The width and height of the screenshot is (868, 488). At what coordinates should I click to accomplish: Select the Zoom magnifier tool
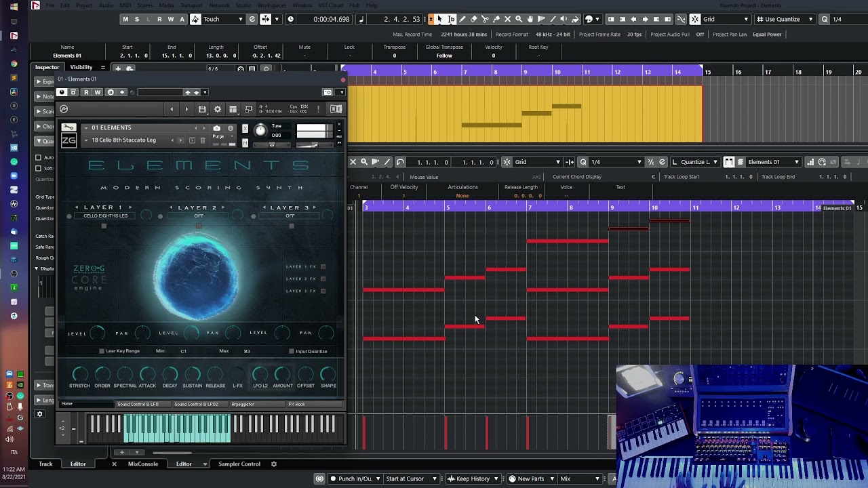tap(519, 19)
